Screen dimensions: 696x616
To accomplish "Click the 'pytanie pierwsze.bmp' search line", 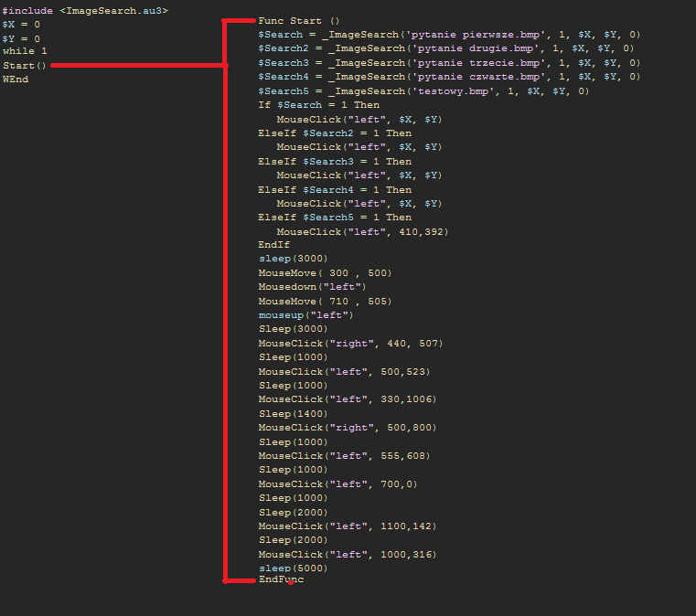I will [449, 35].
